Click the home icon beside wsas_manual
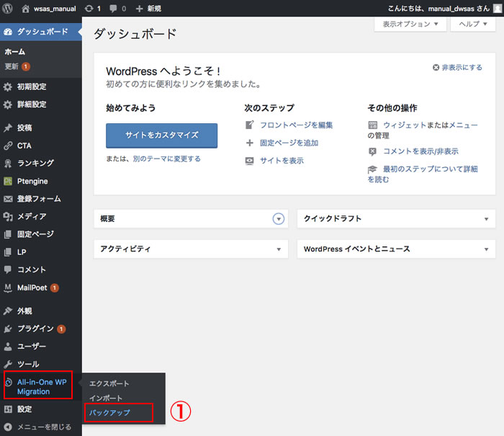 [x=27, y=9]
